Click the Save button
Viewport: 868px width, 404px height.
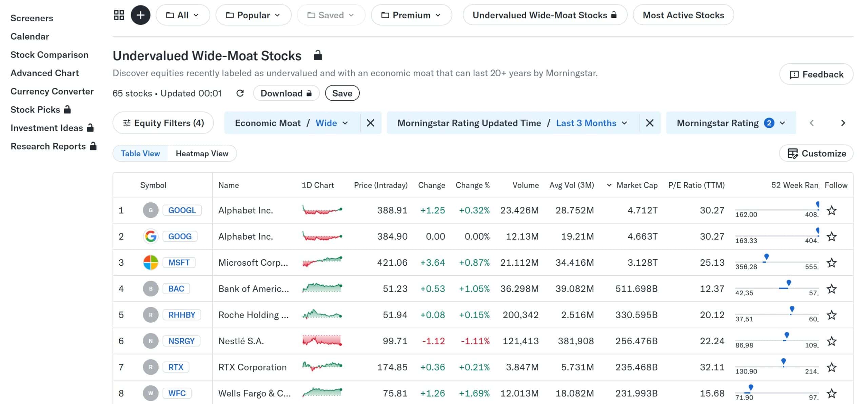[x=342, y=93]
